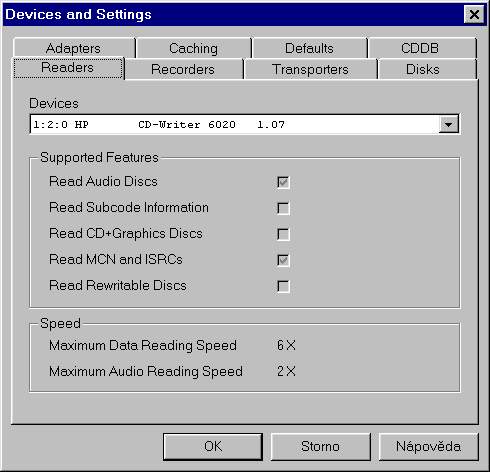The height and width of the screenshot is (472, 490).
Task: Go to the CDDB tab
Action: tap(422, 48)
